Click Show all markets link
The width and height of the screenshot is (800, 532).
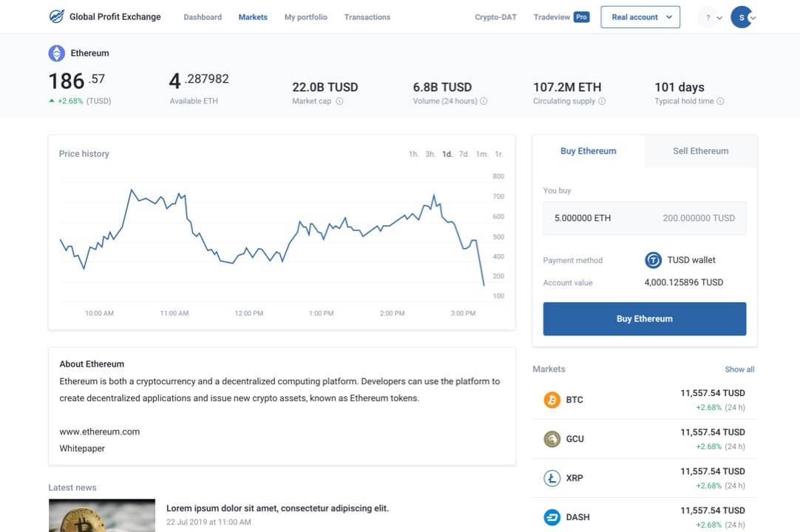739,369
